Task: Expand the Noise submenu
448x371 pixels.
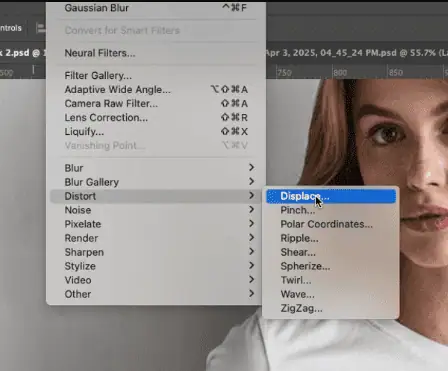Action: coord(156,210)
